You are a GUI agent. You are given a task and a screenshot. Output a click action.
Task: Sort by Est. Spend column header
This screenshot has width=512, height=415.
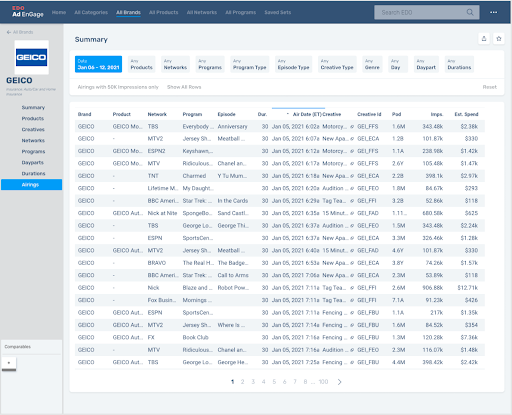coord(466,114)
